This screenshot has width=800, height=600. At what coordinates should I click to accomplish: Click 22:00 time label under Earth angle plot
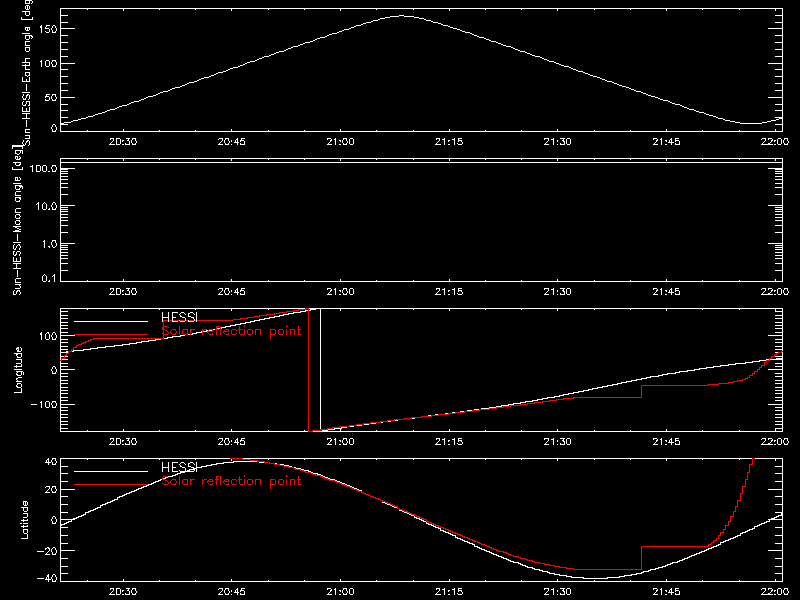click(774, 142)
